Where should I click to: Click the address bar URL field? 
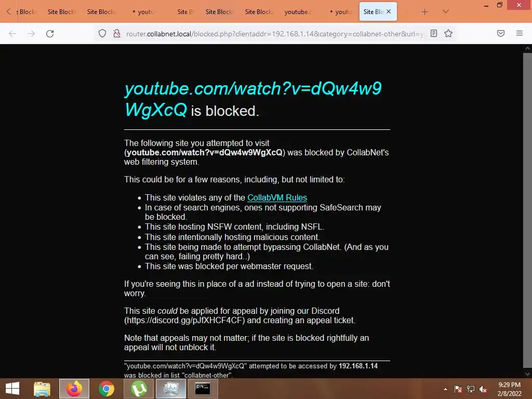click(274, 34)
